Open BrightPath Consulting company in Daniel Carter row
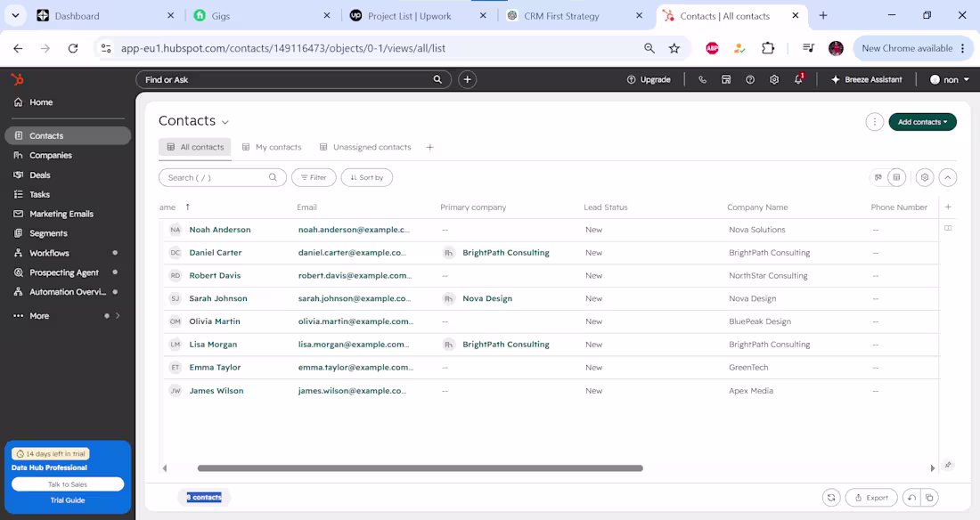 click(506, 253)
